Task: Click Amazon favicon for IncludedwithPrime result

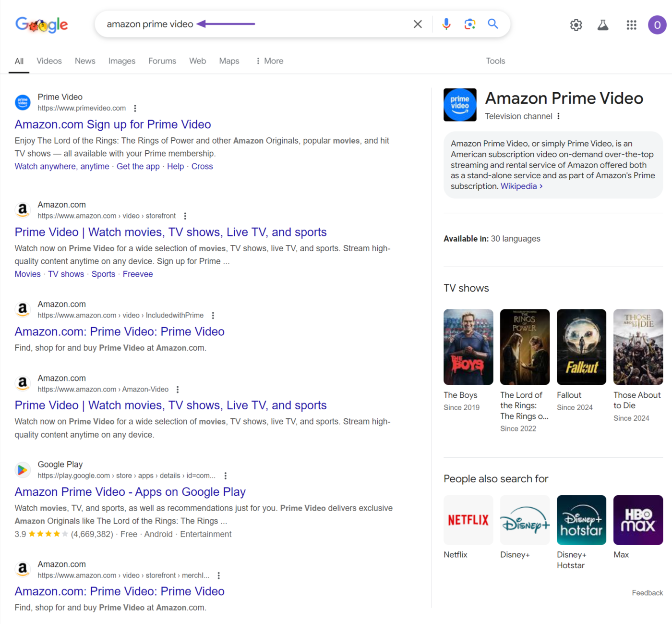Action: point(23,309)
